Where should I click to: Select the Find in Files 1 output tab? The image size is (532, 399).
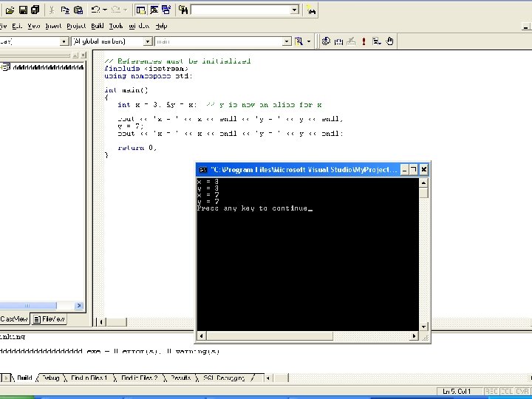pos(89,378)
